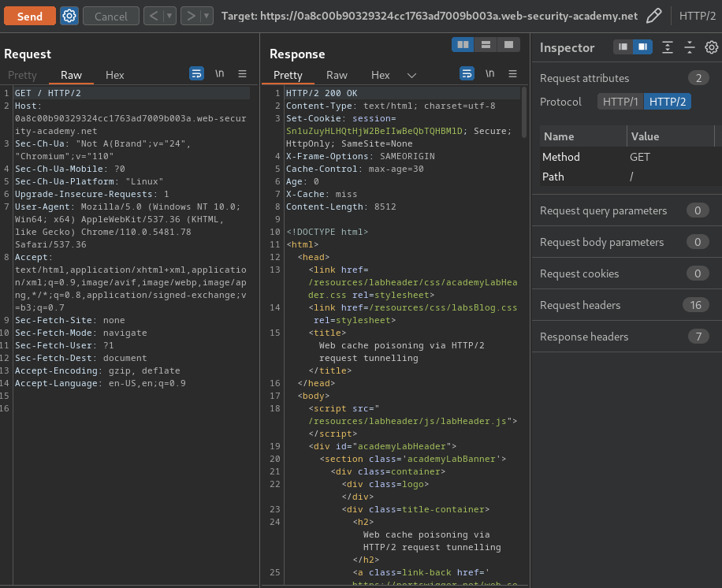The width and height of the screenshot is (722, 588).
Task: Click the HTTP/2 label in top bar
Action: (697, 16)
